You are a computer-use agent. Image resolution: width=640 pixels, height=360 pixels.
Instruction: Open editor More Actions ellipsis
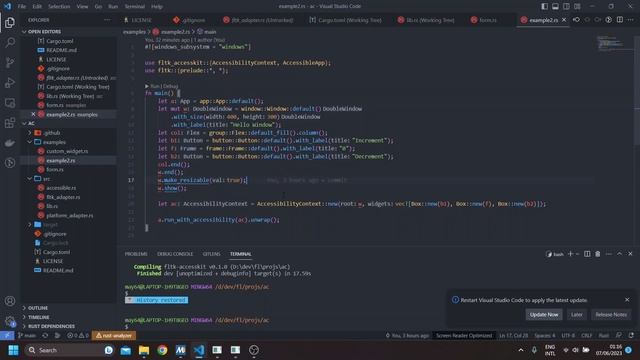[631, 20]
